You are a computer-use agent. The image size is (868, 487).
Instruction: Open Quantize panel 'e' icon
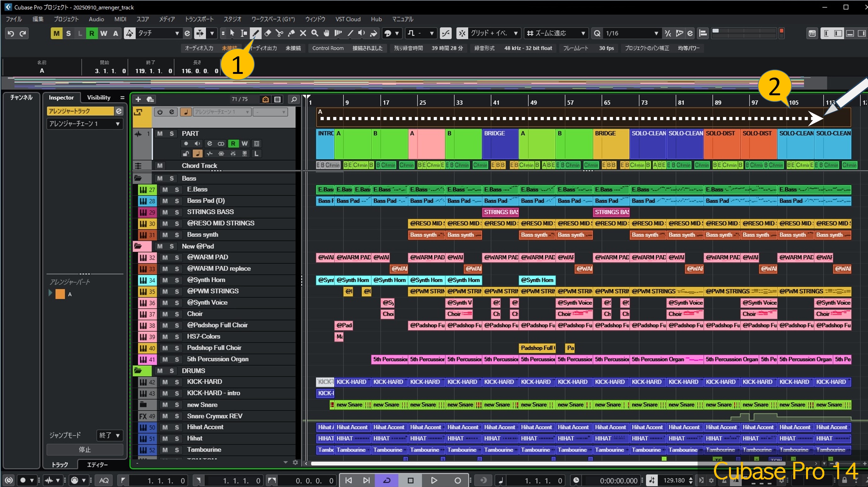click(x=690, y=33)
